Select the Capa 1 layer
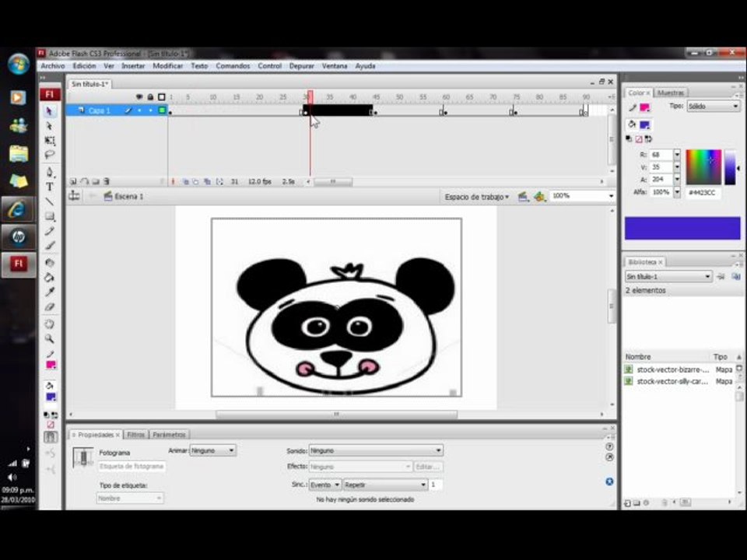Viewport: 747px width, 560px height. pyautogui.click(x=99, y=110)
